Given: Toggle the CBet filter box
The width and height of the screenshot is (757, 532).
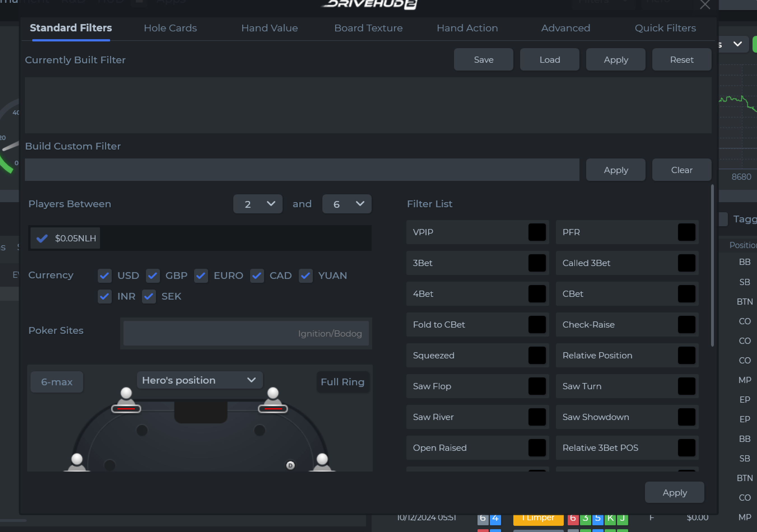Looking at the screenshot, I should (686, 294).
